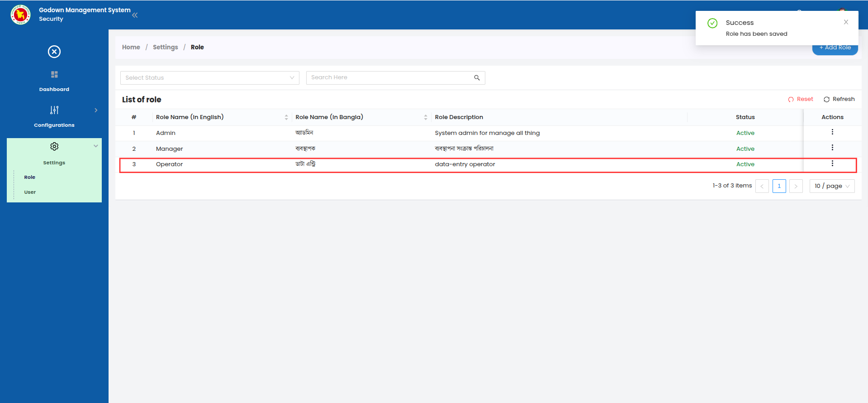Select the Role submenu item
The image size is (868, 403).
coord(30,177)
